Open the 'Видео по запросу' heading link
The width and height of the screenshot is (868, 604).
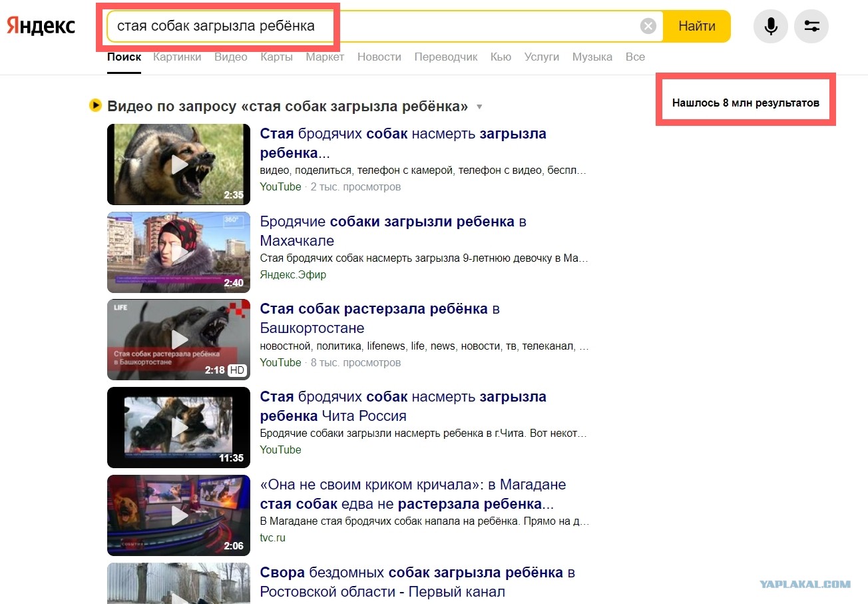tap(288, 106)
